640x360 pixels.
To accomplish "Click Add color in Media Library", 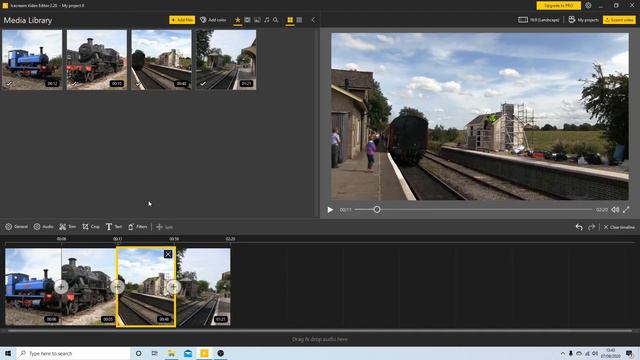I will tap(213, 20).
